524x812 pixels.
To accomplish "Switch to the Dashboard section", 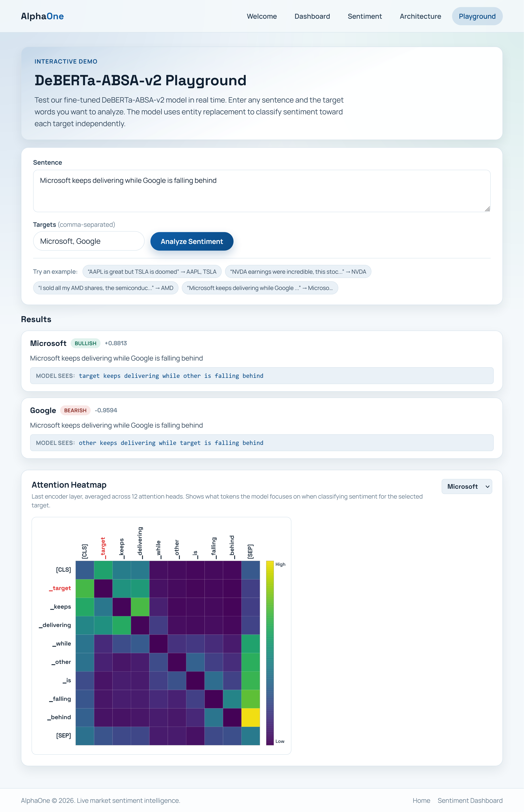I will pos(312,16).
